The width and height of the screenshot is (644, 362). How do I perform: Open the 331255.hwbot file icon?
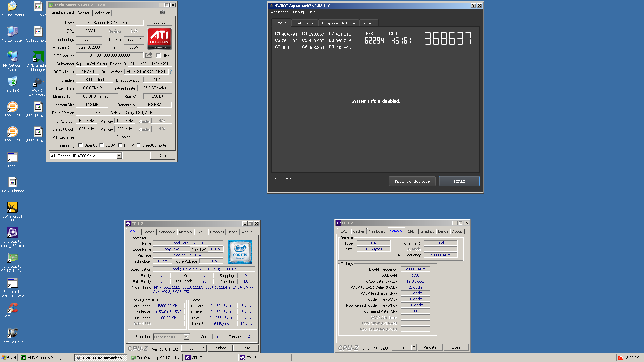tap(37, 34)
